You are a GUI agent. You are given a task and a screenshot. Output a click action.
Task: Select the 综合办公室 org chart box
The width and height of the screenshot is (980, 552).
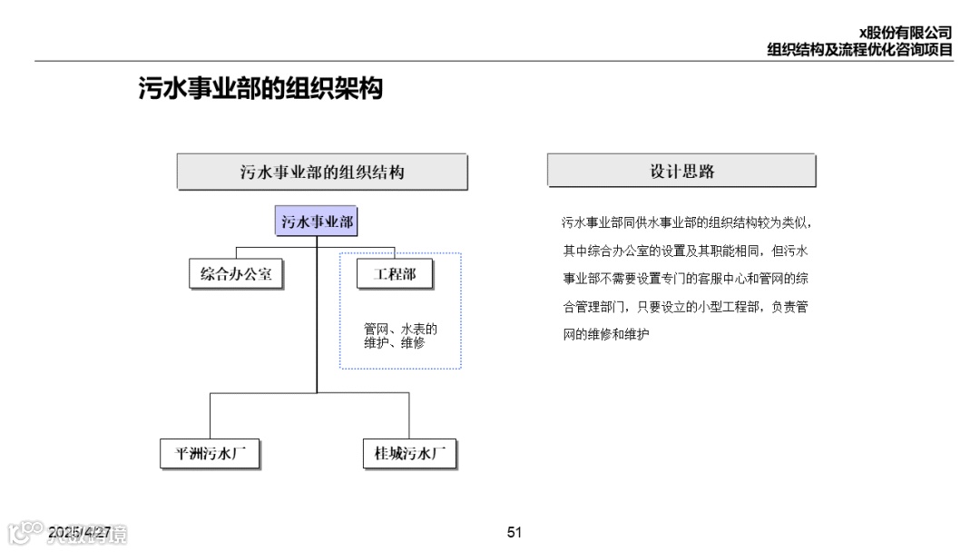point(236,274)
